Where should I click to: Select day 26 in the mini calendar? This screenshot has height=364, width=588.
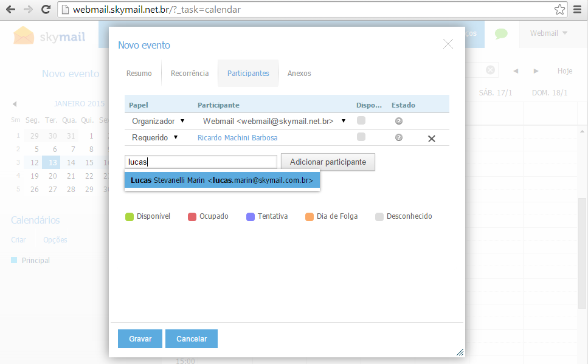coord(35,190)
